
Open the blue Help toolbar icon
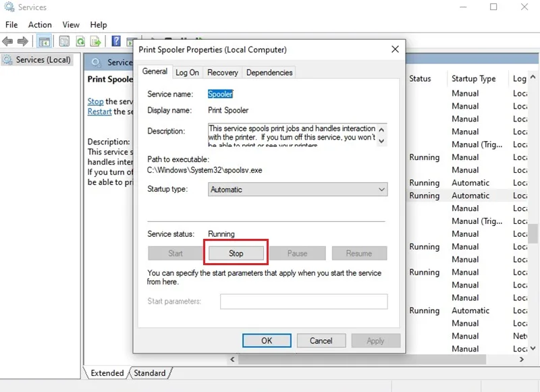(116, 41)
